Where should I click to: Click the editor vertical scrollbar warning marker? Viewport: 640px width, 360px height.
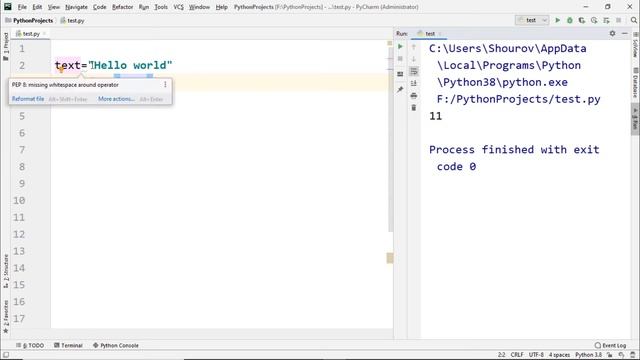pyautogui.click(x=390, y=258)
